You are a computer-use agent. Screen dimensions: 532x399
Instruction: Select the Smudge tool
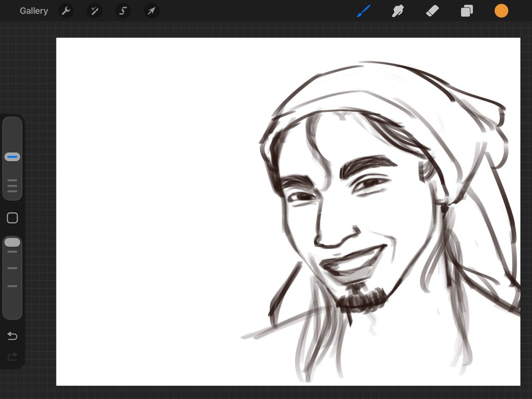tap(398, 11)
